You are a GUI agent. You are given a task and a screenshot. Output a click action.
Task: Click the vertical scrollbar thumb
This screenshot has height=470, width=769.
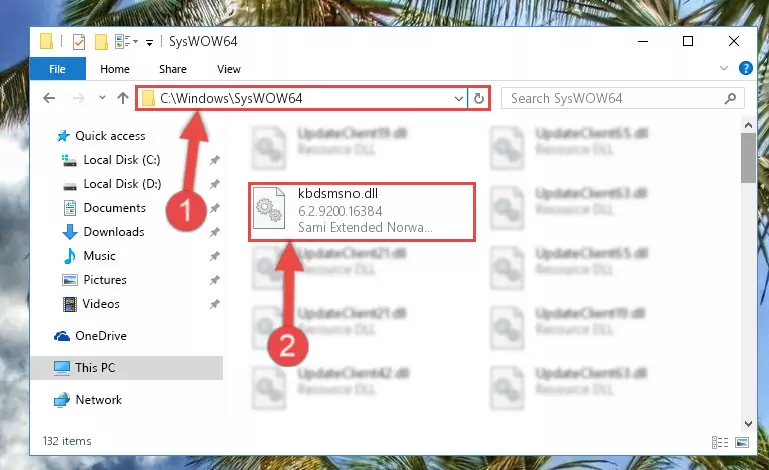pyautogui.click(x=748, y=157)
